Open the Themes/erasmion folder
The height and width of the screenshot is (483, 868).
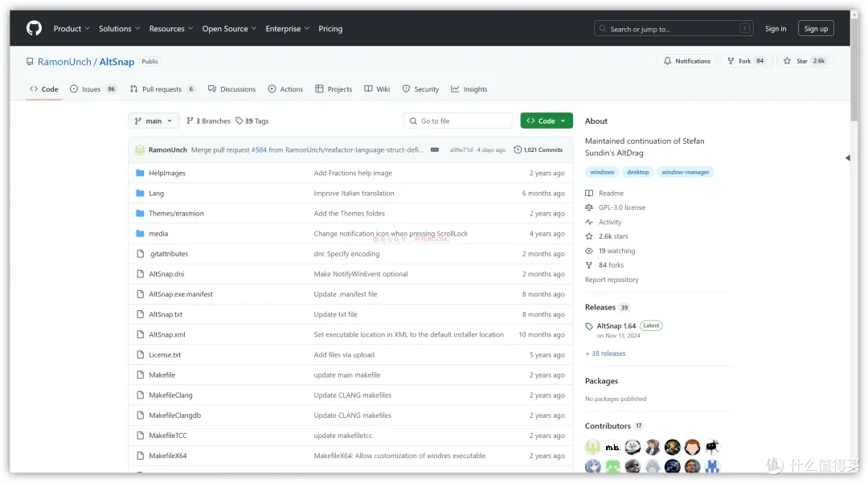(176, 214)
